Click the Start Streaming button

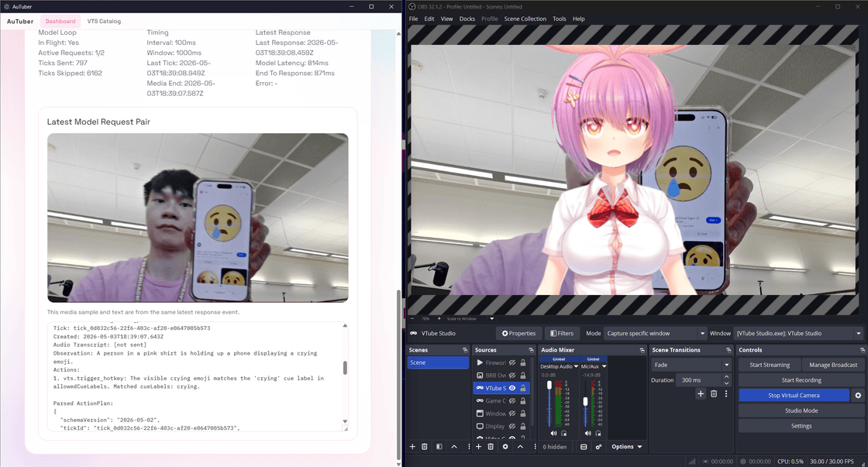click(x=770, y=365)
